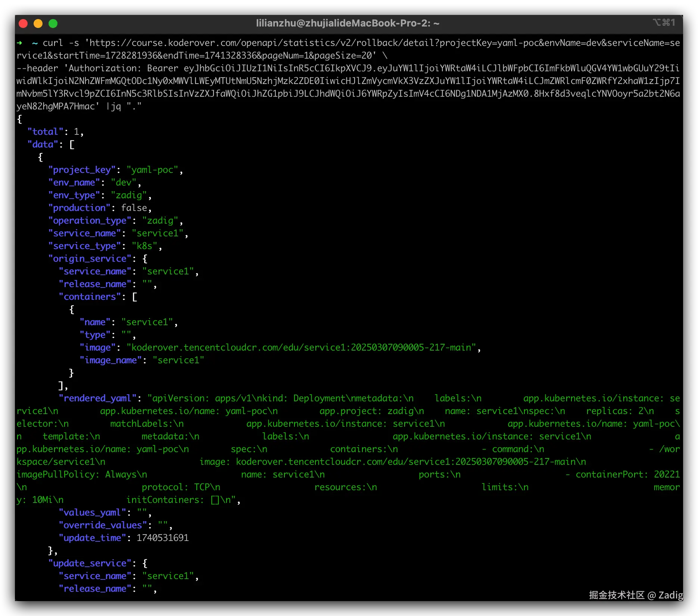Click the "dev" value of env_name
Image resolution: width=698 pixels, height=616 pixels.
tap(124, 183)
